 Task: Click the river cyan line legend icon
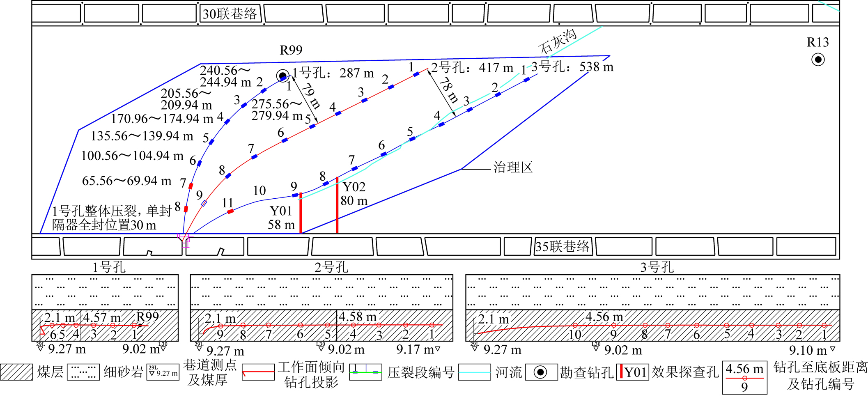point(474,372)
